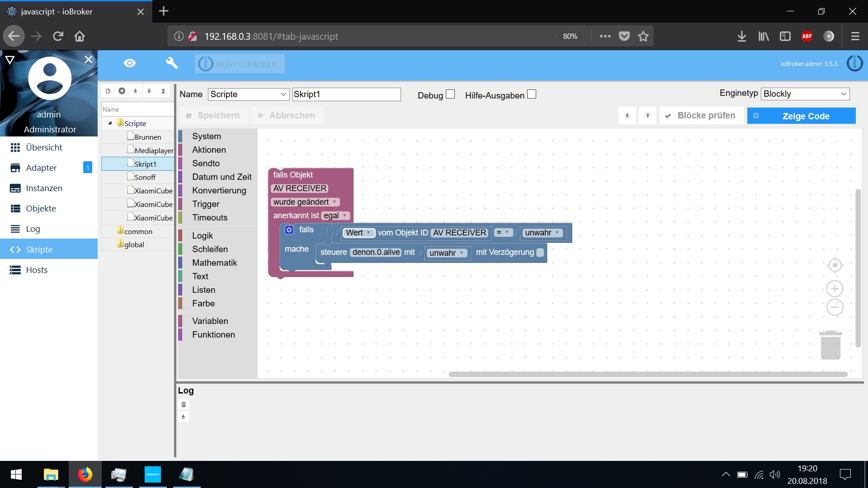Click the export upload icon above the script tree
This screenshot has width=868, height=488.
click(149, 91)
